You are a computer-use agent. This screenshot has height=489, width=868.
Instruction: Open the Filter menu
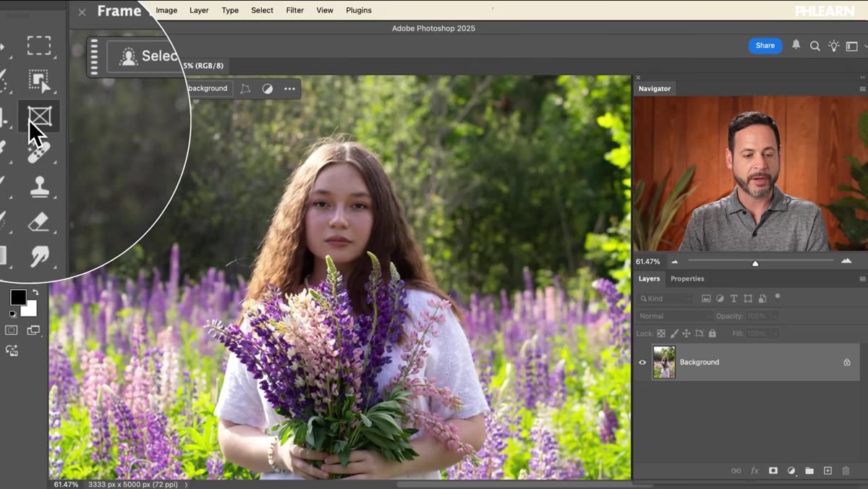point(294,10)
